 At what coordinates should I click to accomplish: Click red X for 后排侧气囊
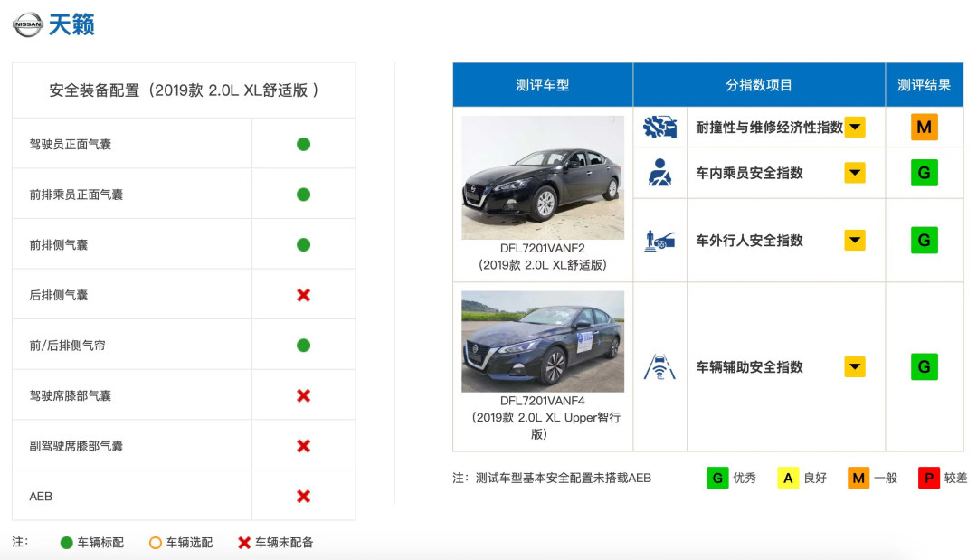pyautogui.click(x=304, y=295)
